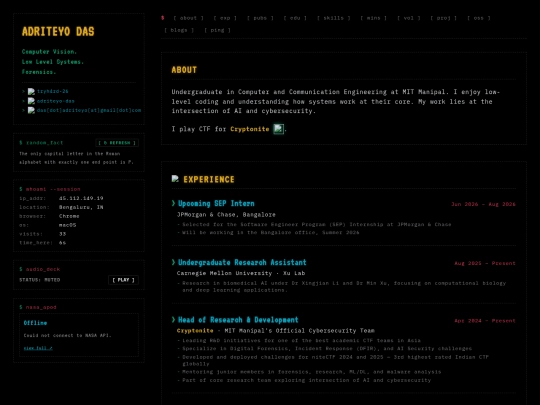Click the Cryptonite logo image in About

point(279,129)
